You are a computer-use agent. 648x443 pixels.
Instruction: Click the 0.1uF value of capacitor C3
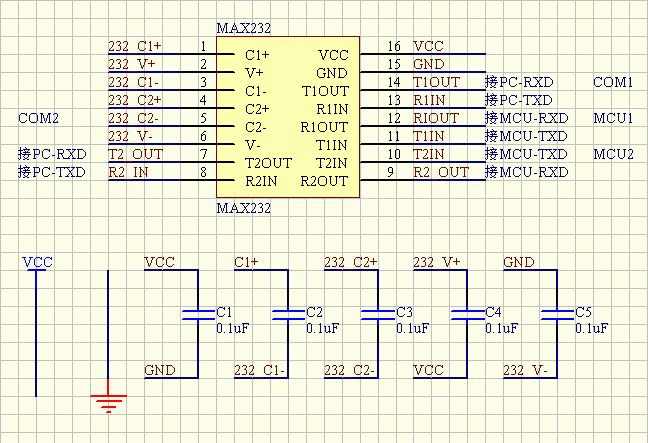click(x=412, y=329)
